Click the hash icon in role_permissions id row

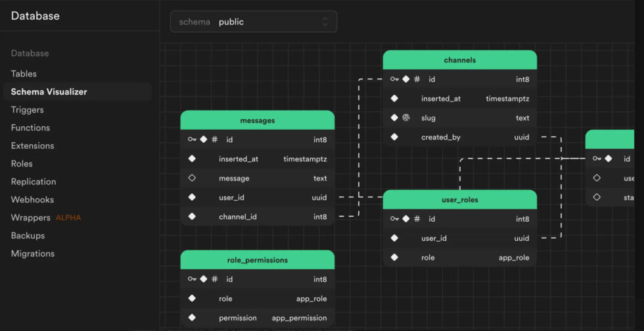[214, 279]
